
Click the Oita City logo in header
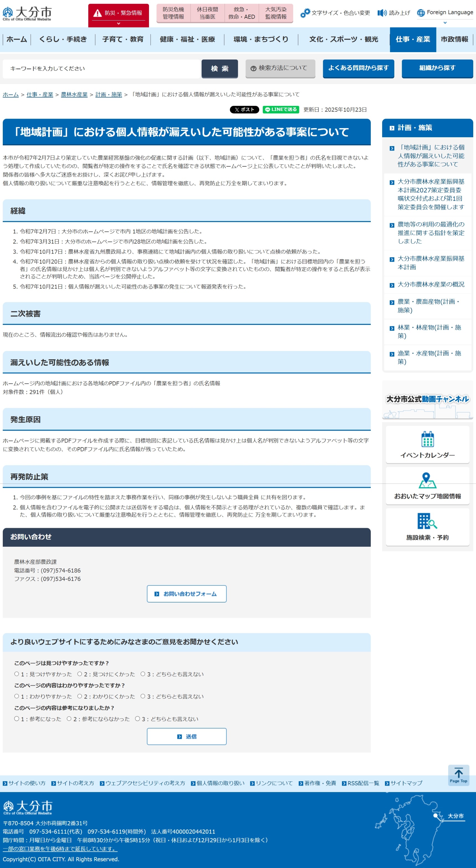click(x=27, y=14)
